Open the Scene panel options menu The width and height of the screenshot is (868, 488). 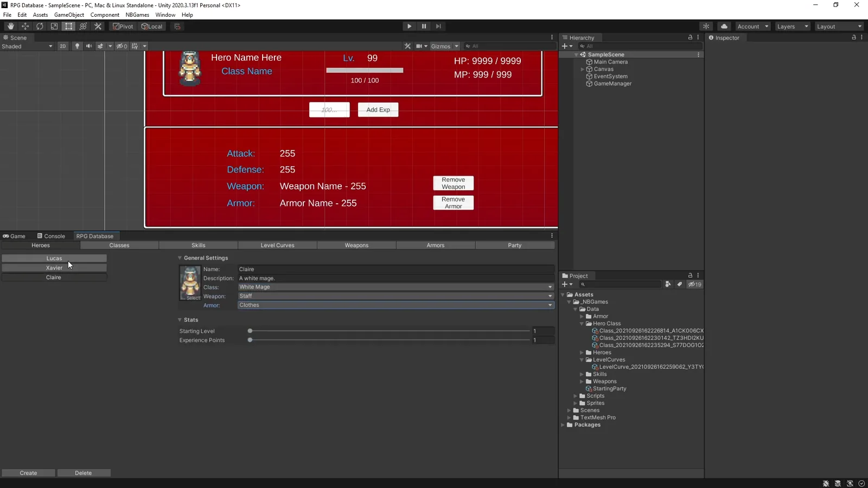[552, 37]
